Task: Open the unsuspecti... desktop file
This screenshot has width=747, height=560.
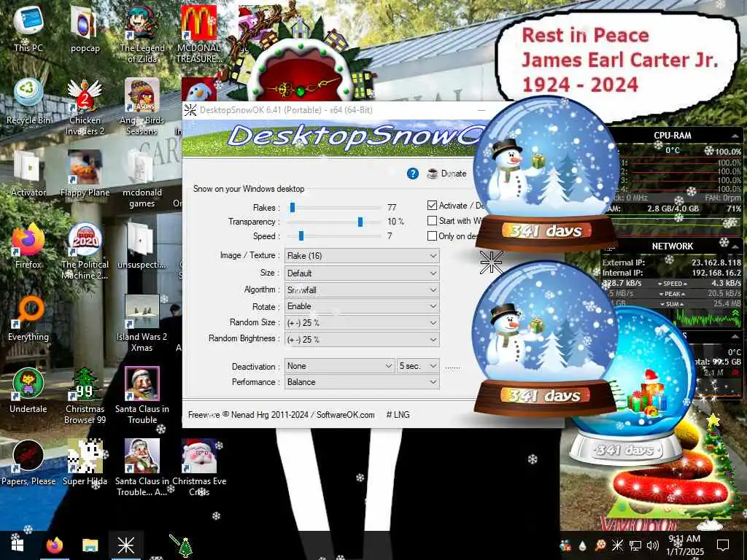Action: pyautogui.click(x=142, y=246)
